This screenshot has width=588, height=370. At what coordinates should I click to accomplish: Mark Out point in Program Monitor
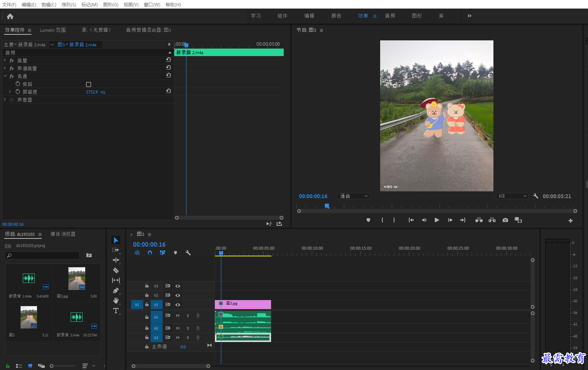pyautogui.click(x=394, y=220)
